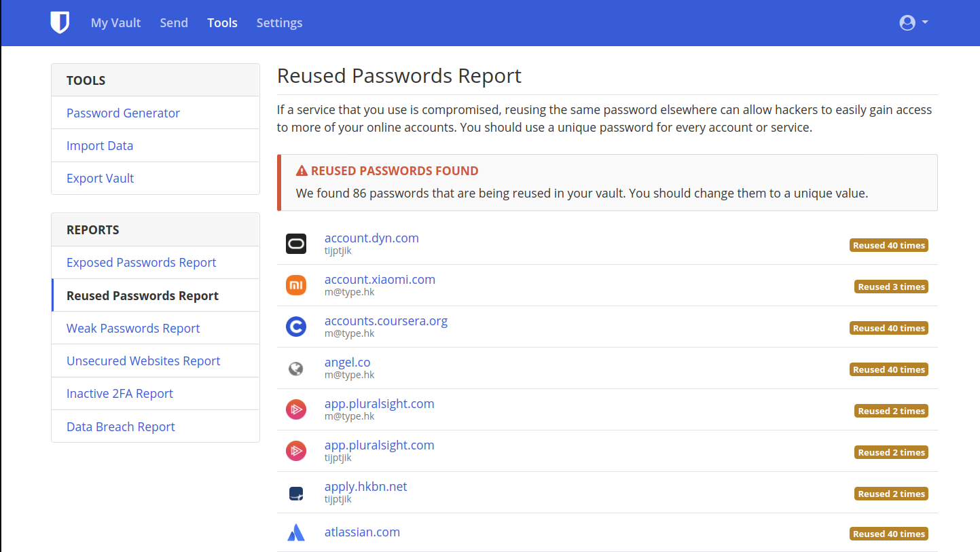Click the Reused 3 times badge
This screenshot has width=980, height=552.
[891, 287]
